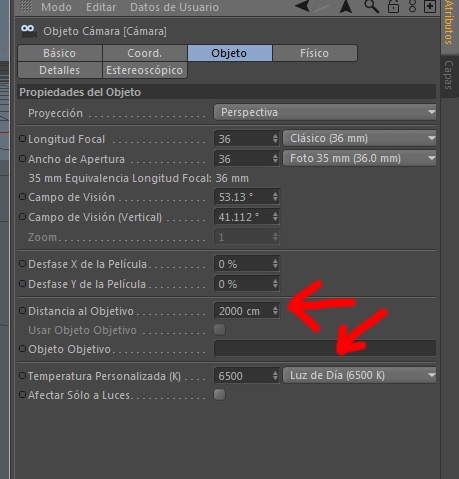Switch to the Físico tab

point(315,53)
